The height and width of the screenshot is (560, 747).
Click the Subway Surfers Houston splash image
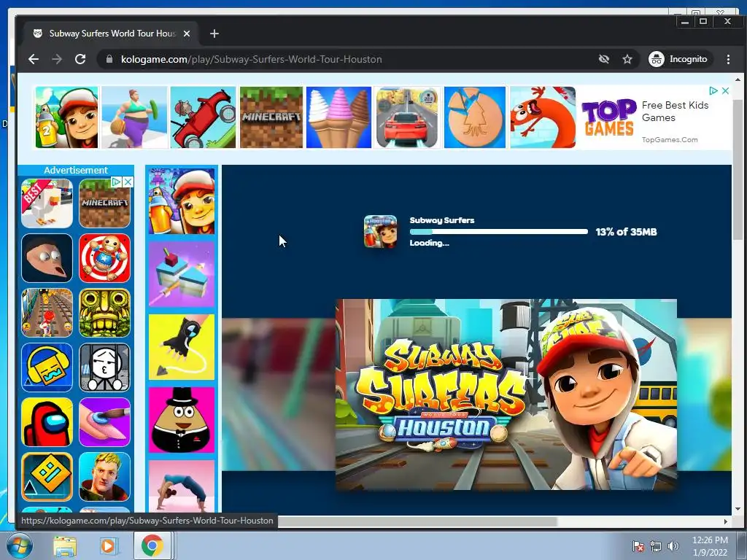506,394
